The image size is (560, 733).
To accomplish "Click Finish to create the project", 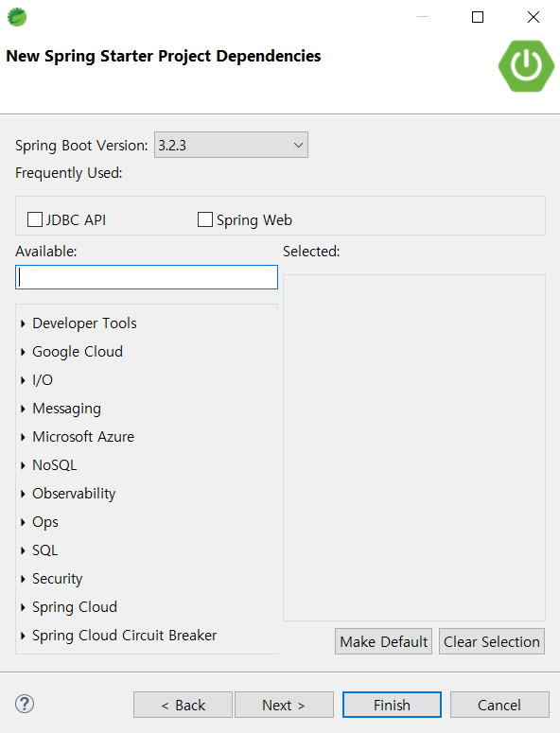I will [392, 705].
